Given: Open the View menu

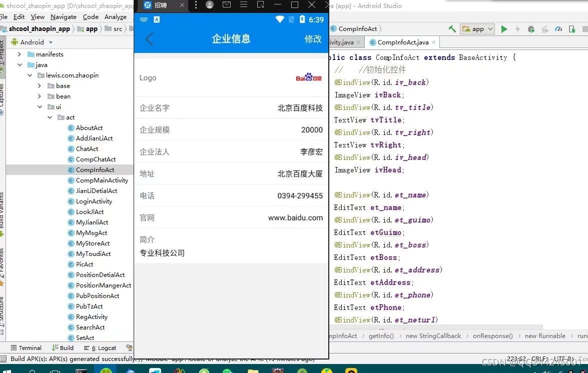Looking at the screenshot, I should pos(38,17).
